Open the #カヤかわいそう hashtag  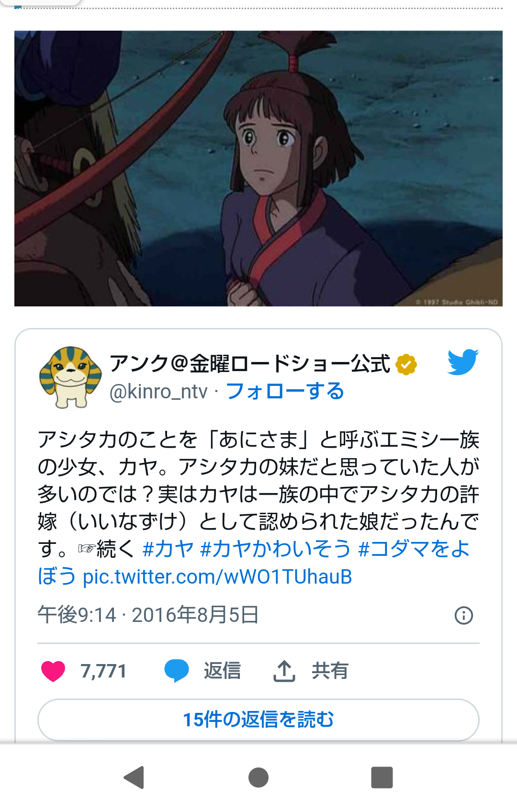click(x=276, y=549)
